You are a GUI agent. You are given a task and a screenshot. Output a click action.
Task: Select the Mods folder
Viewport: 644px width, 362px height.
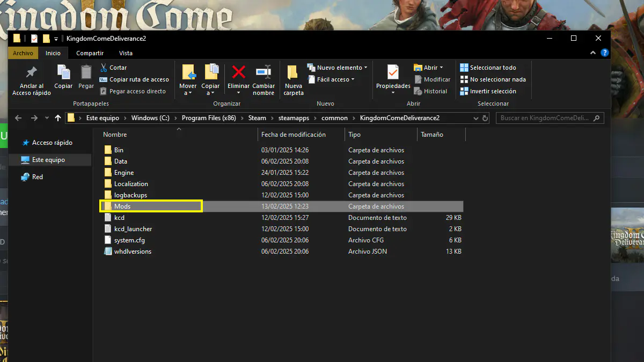click(x=281, y=206)
